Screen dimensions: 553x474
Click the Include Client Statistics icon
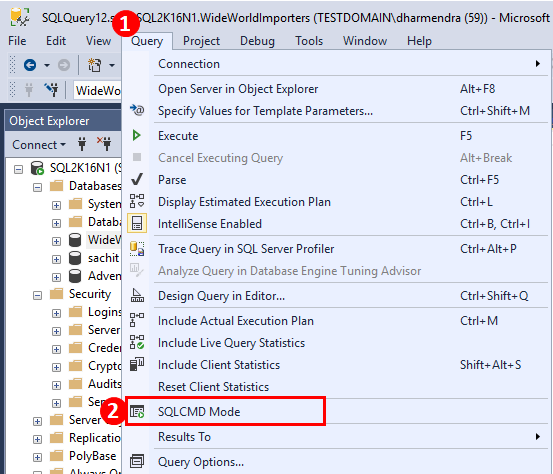coord(136,364)
